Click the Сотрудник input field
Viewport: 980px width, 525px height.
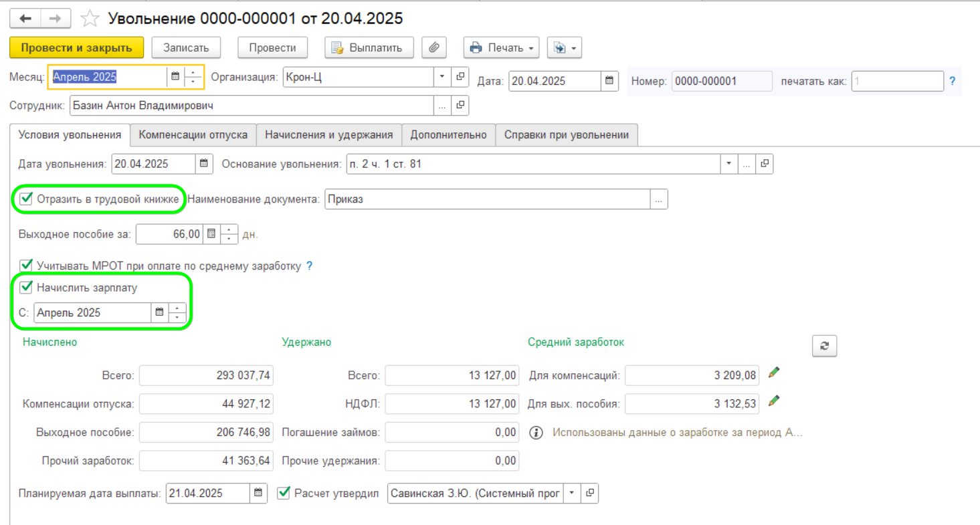pos(251,106)
